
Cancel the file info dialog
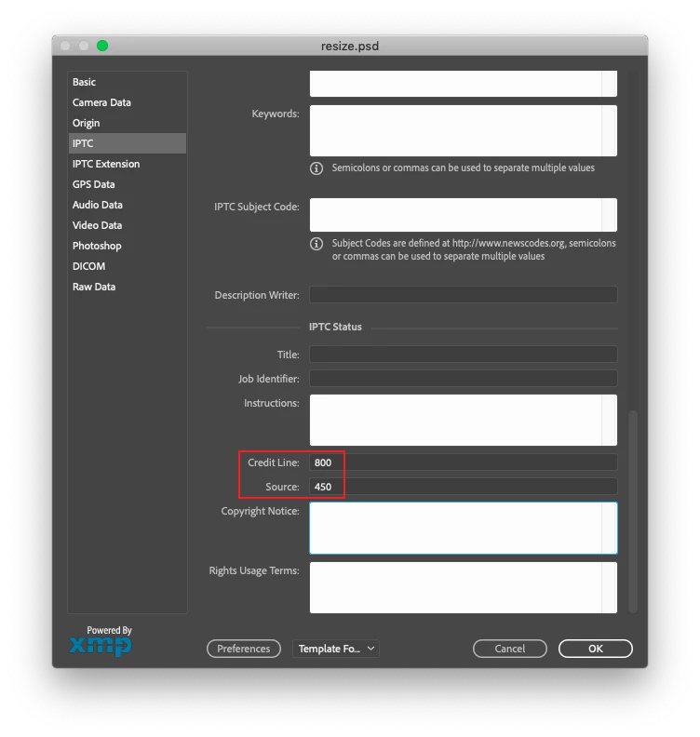tap(509, 649)
